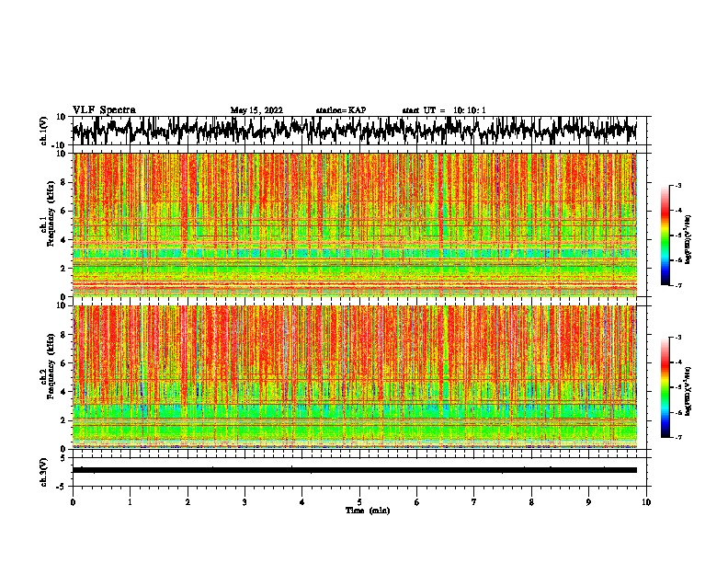Click the 4 kHz tick on ch.2 axis
The height and width of the screenshot is (563, 728).
63,392
